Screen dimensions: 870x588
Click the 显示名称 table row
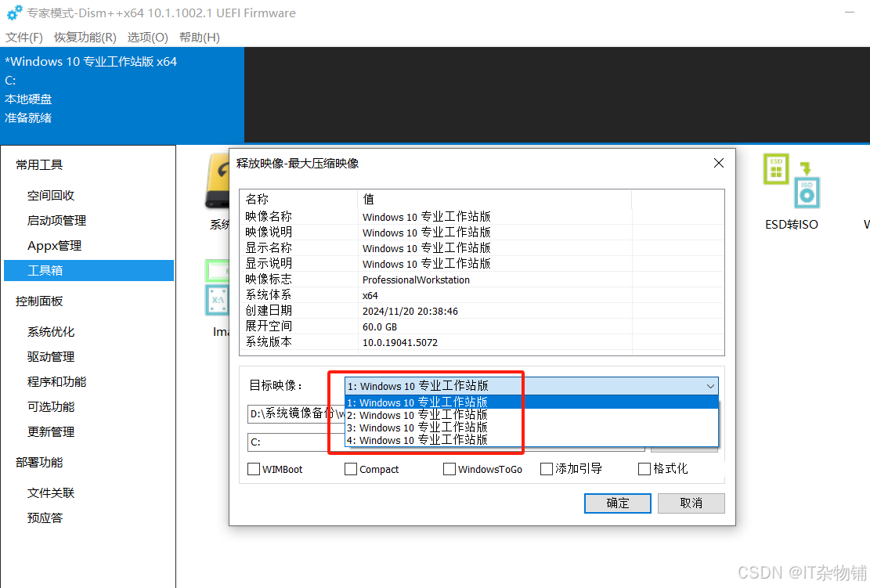482,248
